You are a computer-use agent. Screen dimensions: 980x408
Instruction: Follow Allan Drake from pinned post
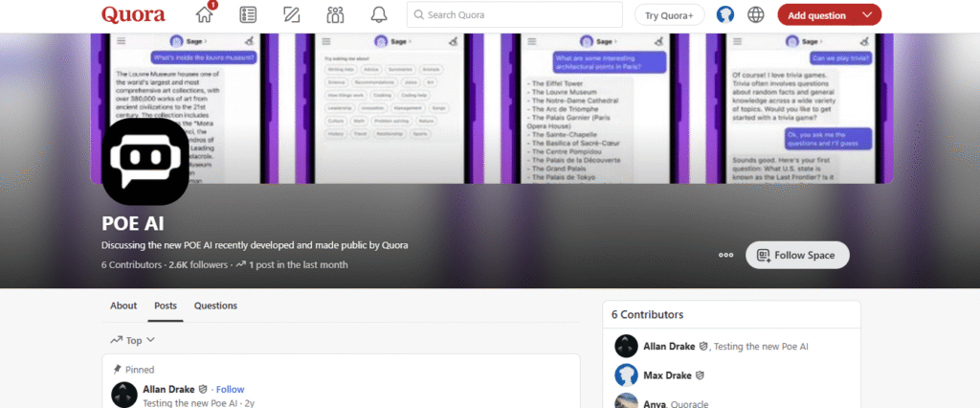230,390
